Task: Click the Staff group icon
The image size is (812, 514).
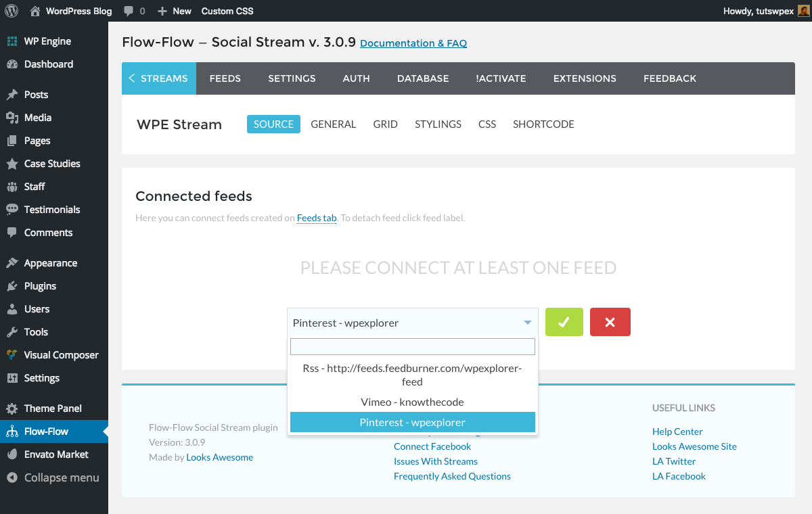Action: [12, 187]
